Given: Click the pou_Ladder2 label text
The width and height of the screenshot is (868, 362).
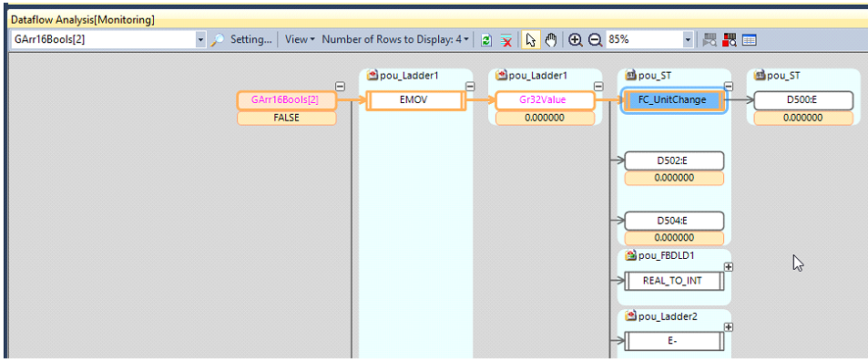Looking at the screenshot, I should point(668,316).
